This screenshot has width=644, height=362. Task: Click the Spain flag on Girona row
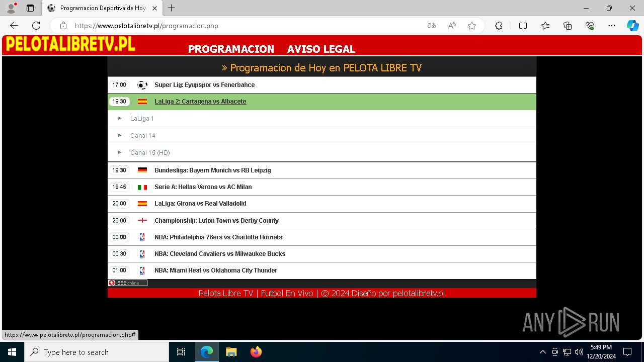142,204
